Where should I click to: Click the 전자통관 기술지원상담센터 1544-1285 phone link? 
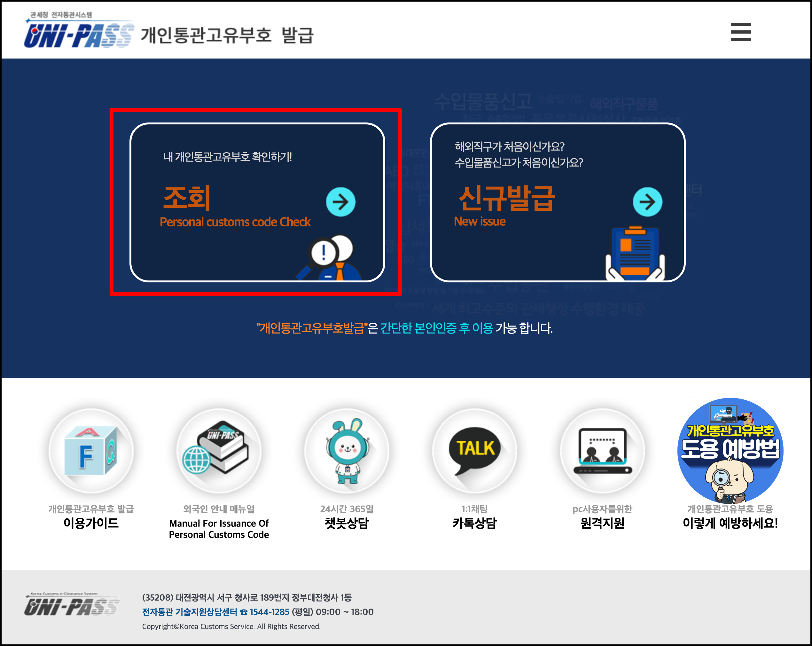(x=216, y=612)
